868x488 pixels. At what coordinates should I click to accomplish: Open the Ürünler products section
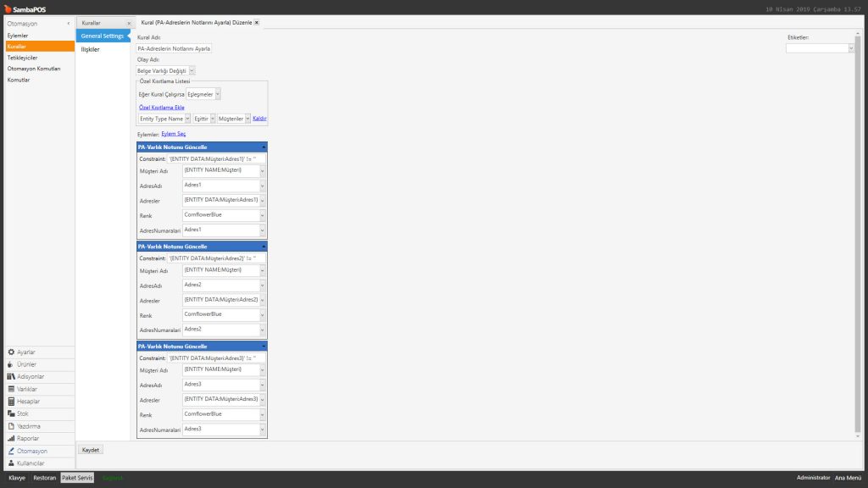pyautogui.click(x=27, y=364)
